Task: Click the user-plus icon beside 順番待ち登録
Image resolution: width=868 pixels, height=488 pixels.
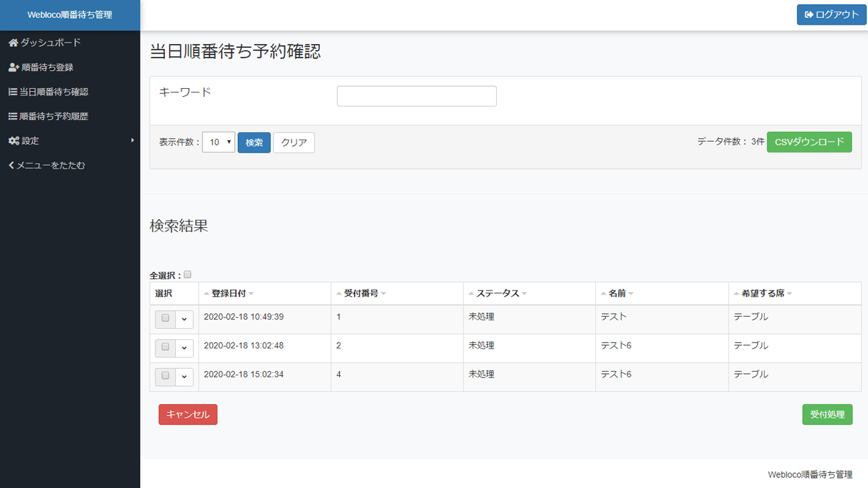Action: pos(14,67)
